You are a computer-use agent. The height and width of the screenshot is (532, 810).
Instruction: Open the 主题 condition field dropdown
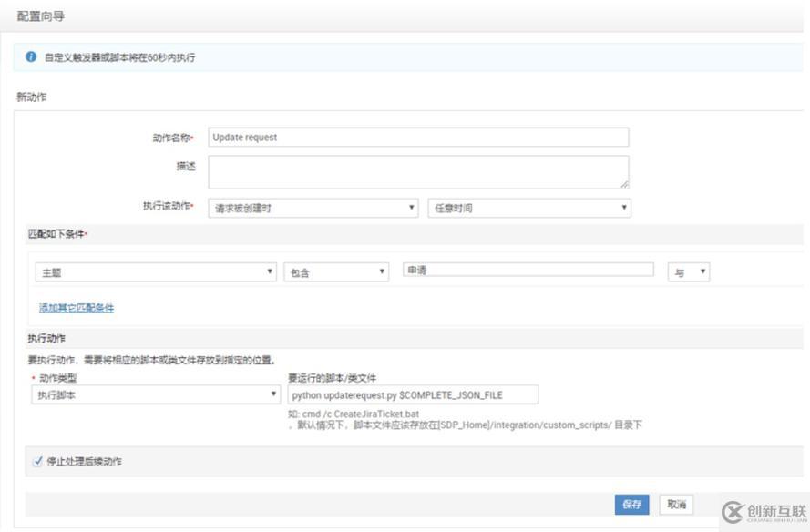[x=156, y=272]
